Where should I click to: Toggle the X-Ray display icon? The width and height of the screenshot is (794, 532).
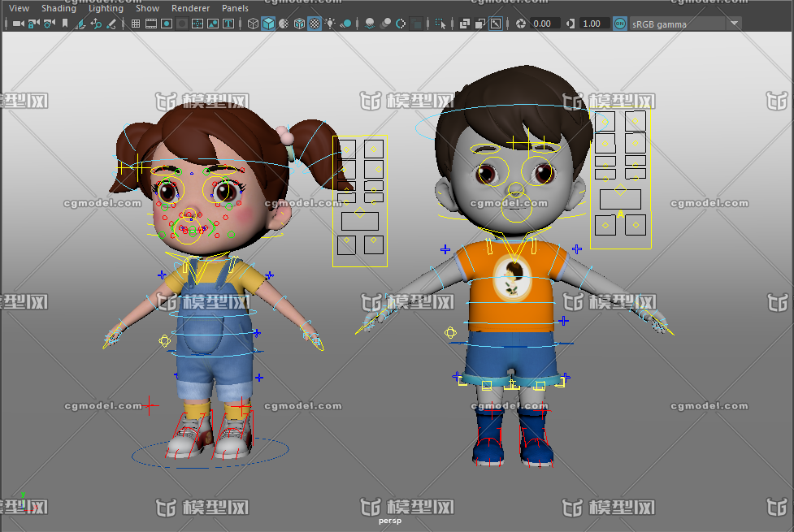click(x=464, y=24)
